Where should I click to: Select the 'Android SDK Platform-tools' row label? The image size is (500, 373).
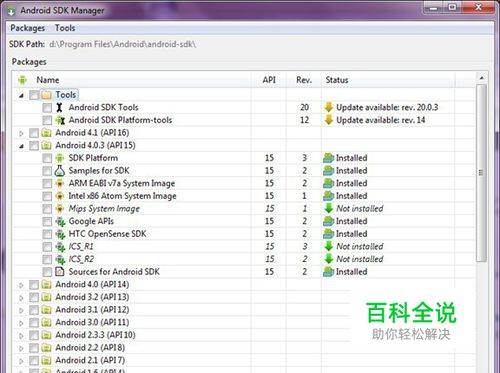click(120, 120)
